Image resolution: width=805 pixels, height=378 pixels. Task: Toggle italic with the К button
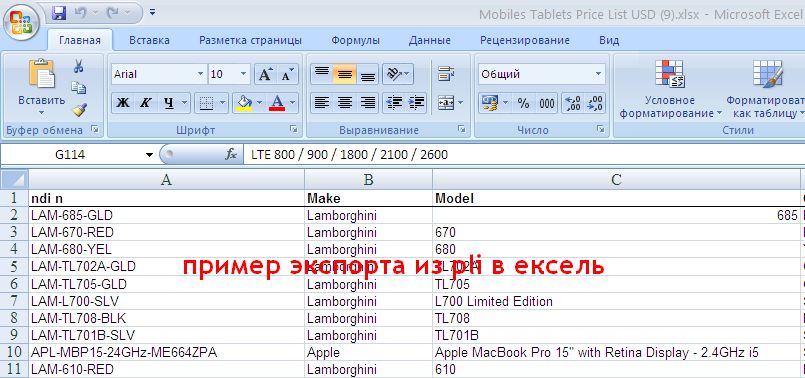[145, 103]
